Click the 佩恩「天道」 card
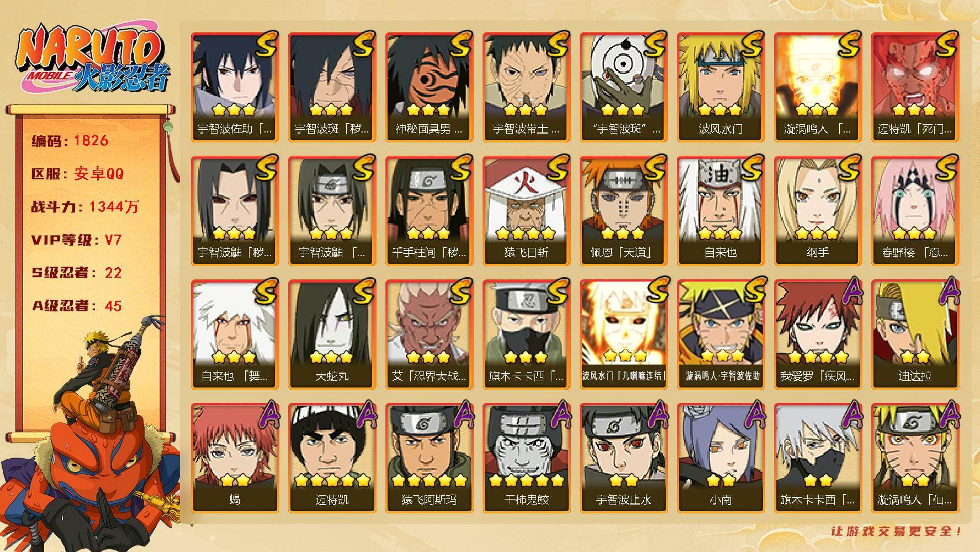980x552 pixels. tap(623, 211)
